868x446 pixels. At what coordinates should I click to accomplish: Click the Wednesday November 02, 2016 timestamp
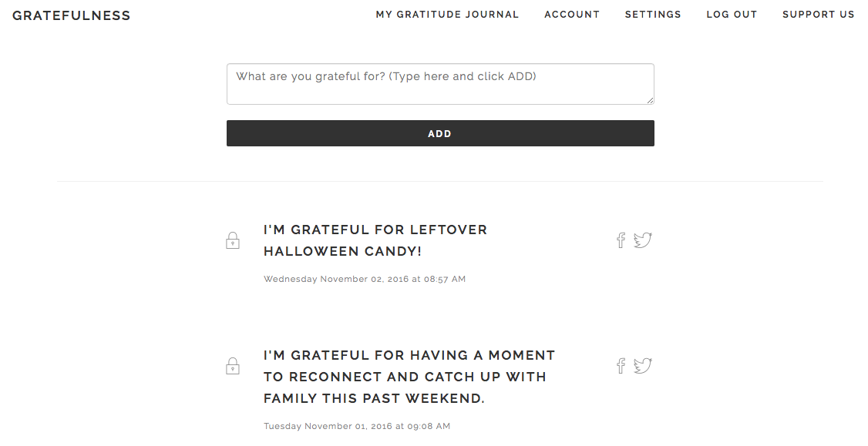365,279
